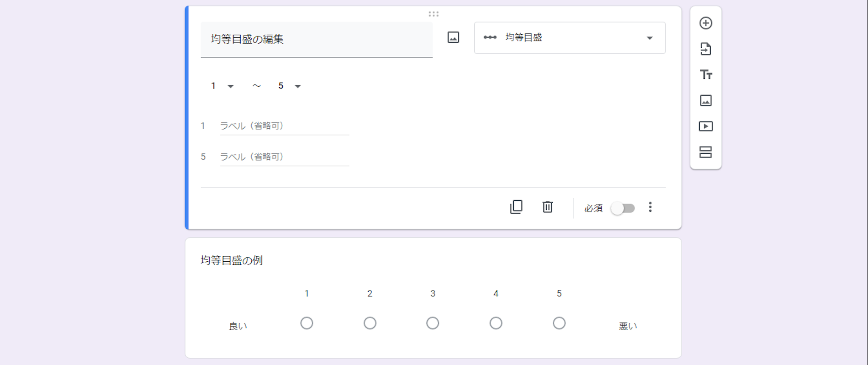Add a new section to the form
Image resolution: width=868 pixels, height=365 pixels.
(706, 152)
